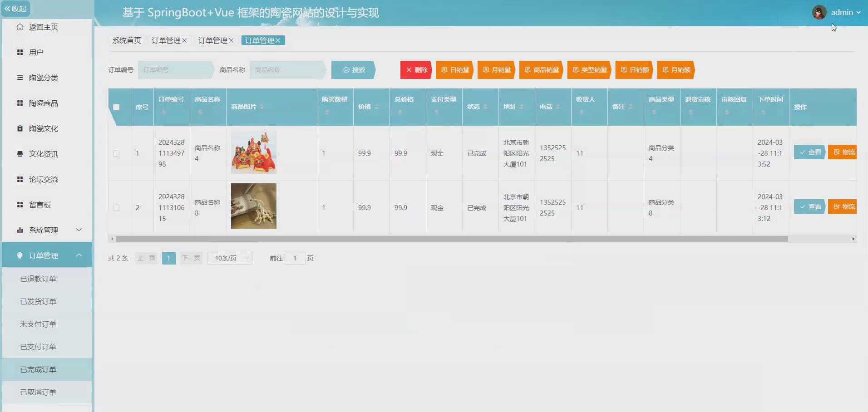
Task: Open the admin user dropdown
Action: tap(846, 12)
